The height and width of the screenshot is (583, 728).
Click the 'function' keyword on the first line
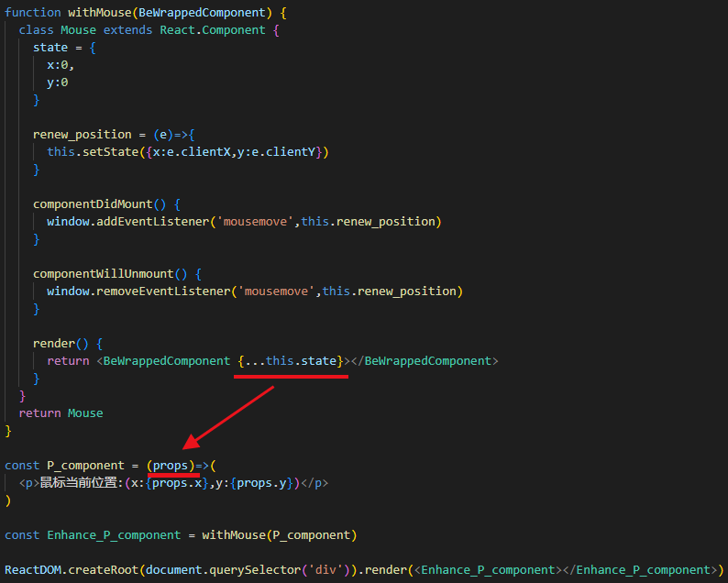[x=32, y=13]
